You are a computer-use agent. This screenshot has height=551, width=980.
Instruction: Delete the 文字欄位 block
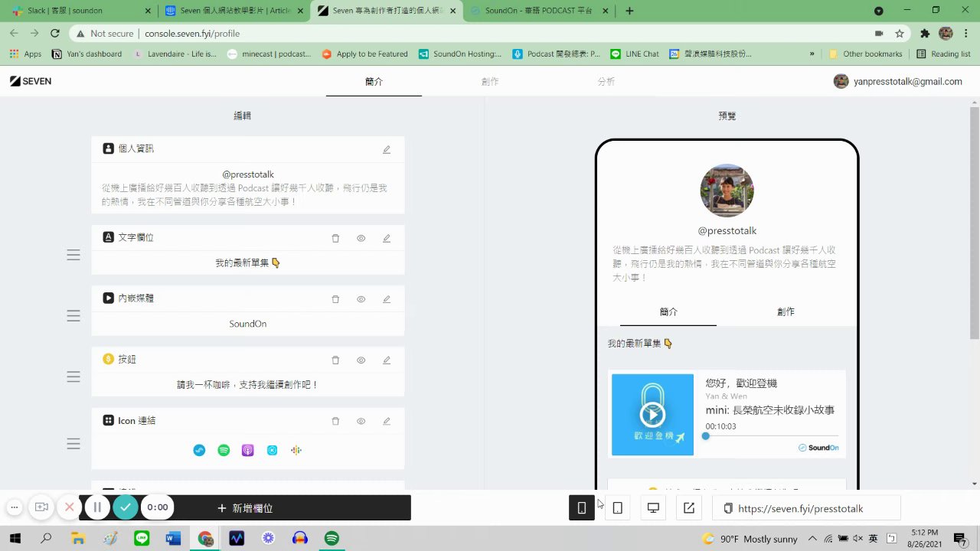335,238
